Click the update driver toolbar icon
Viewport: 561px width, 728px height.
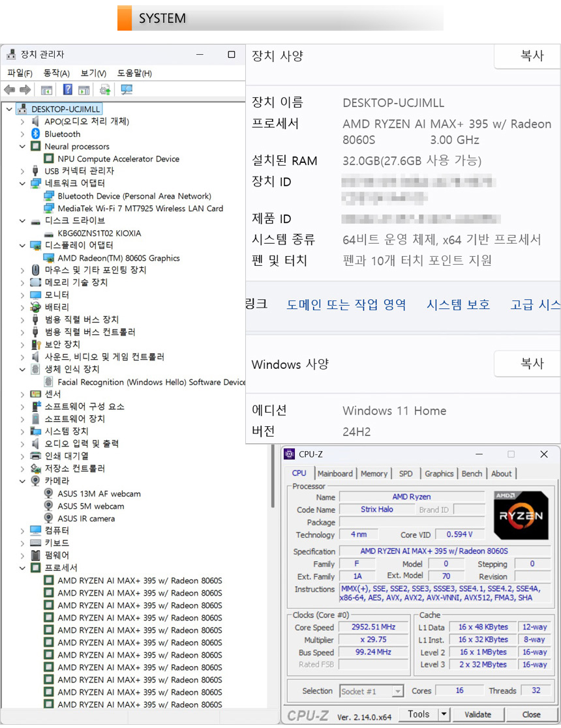[x=104, y=90]
